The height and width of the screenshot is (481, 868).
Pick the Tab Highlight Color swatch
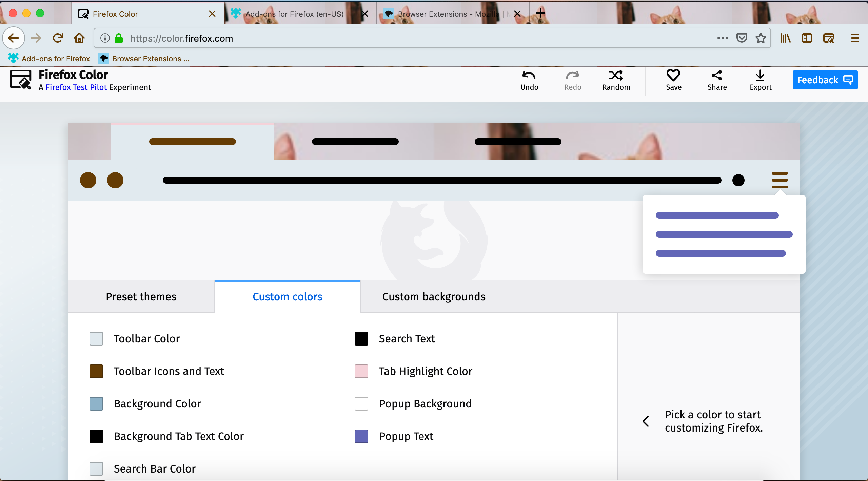coord(361,371)
